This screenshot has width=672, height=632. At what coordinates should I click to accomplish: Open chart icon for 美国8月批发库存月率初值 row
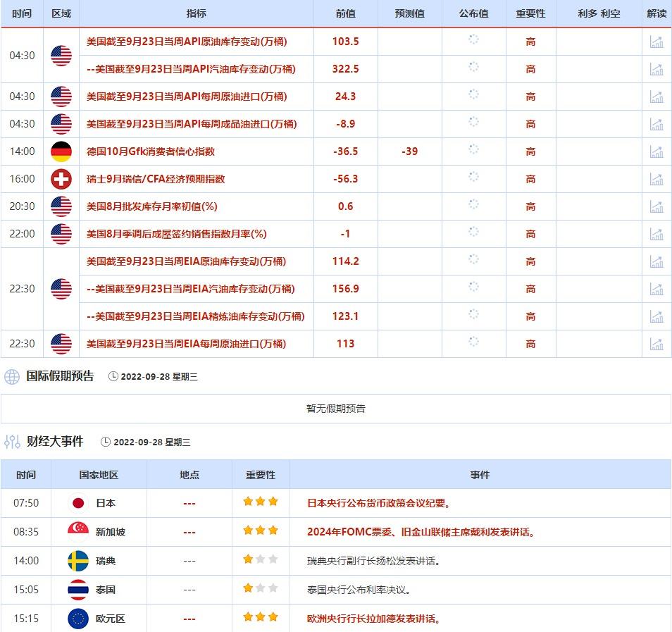(656, 206)
